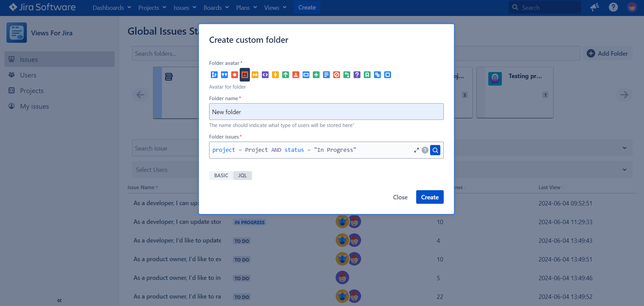Image resolution: width=644 pixels, height=306 pixels.
Task: Open the Projects dropdown in top bar
Action: coord(152,7)
